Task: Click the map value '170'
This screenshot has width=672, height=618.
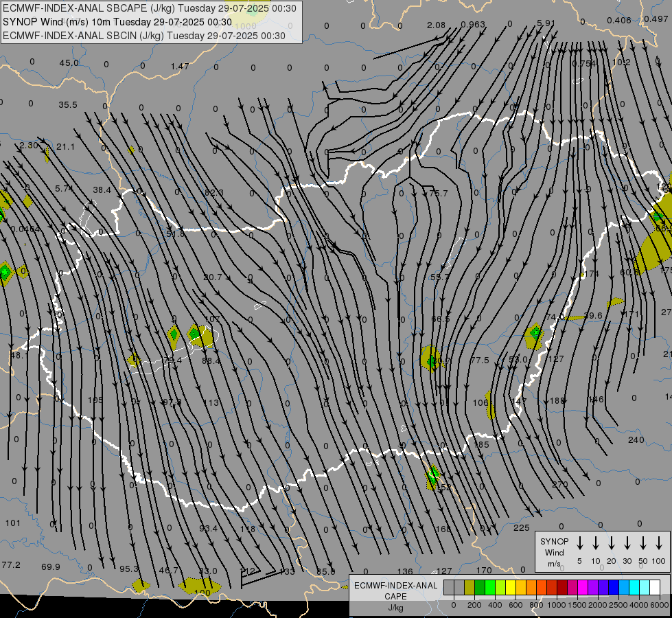Action: pos(484,570)
